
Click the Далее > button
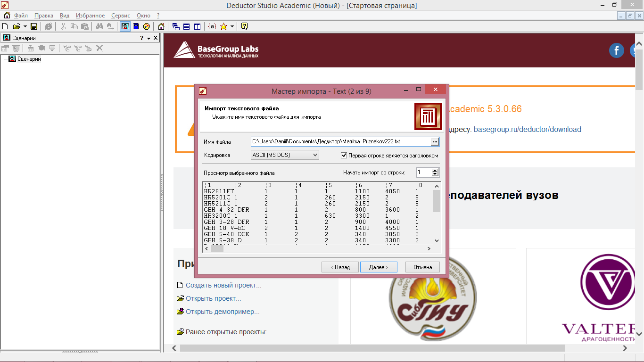tap(379, 267)
